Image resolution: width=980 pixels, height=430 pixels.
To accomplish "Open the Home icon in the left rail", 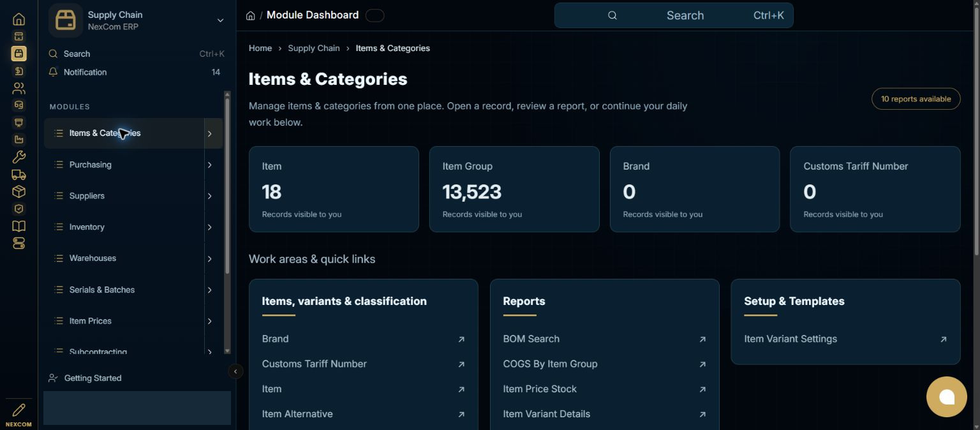I will click(19, 19).
